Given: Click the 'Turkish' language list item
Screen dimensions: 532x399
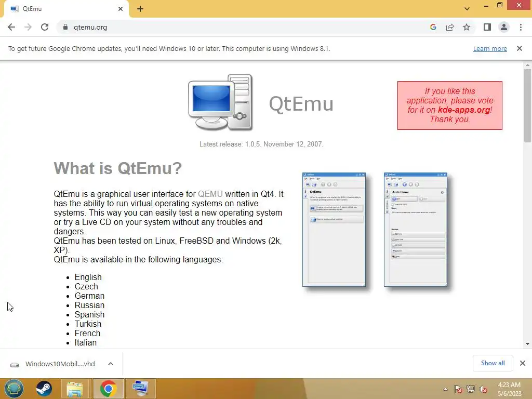Looking at the screenshot, I should coord(88,324).
